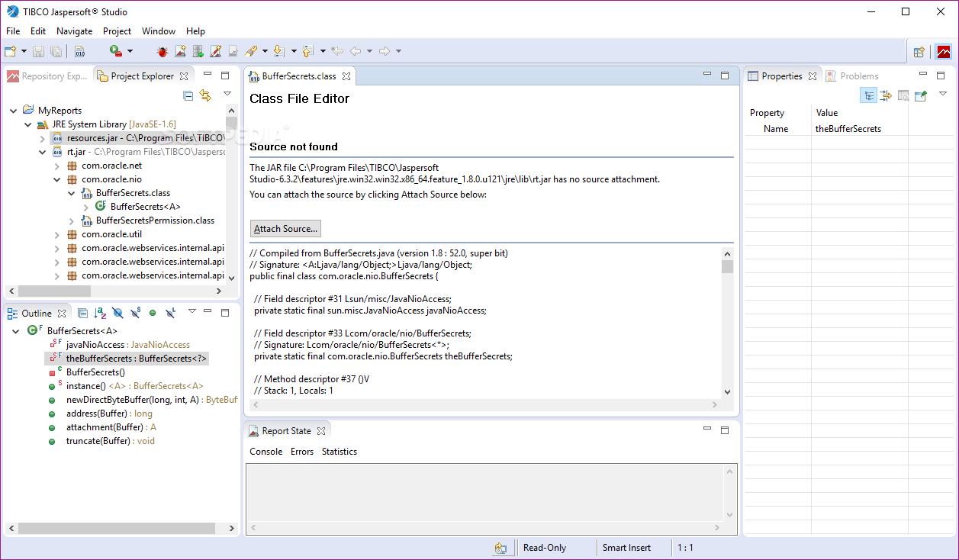This screenshot has height=560, width=959.
Task: Click the Next Annotation down-arrow icon
Action: 278,51
